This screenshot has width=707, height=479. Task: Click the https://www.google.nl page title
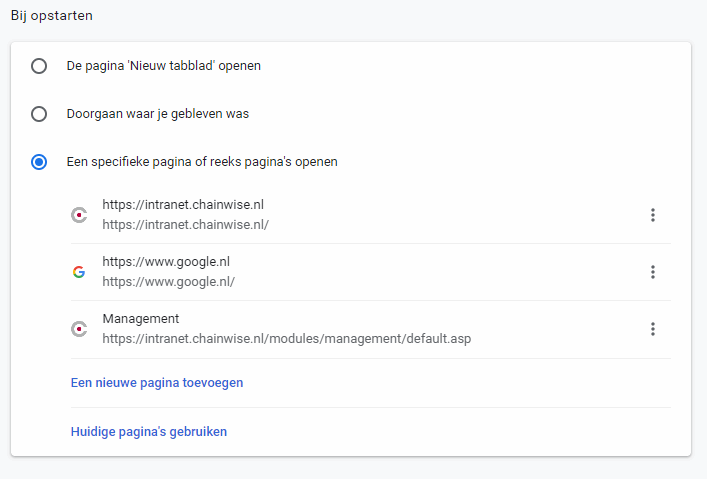tap(166, 262)
